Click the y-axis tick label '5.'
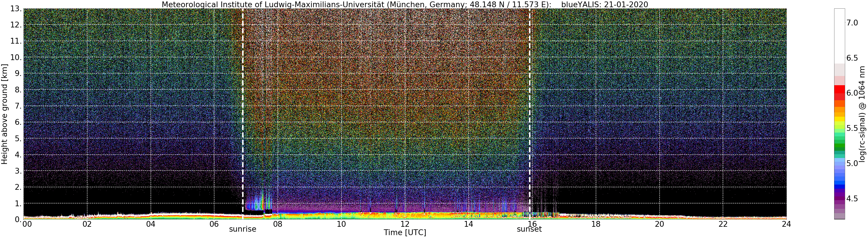 (18, 138)
